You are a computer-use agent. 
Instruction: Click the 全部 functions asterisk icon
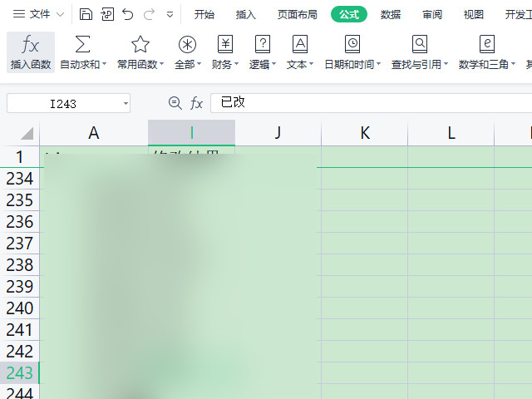coord(187,44)
